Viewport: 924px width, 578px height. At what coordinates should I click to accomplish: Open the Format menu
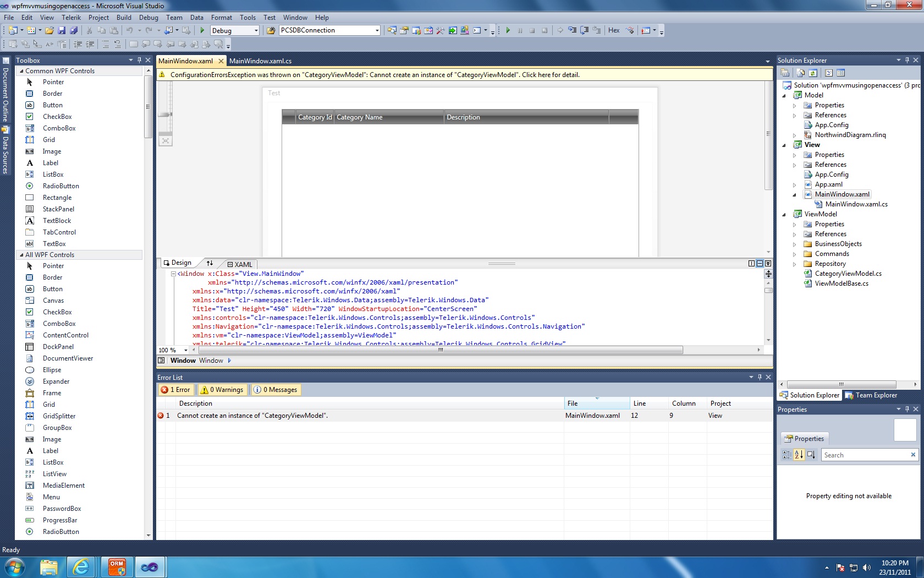pyautogui.click(x=222, y=18)
